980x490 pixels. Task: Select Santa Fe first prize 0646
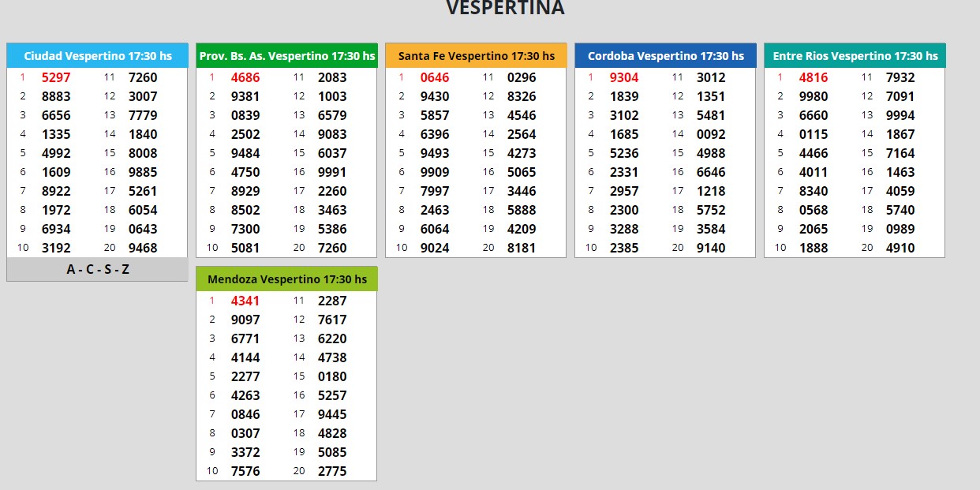[x=435, y=77]
